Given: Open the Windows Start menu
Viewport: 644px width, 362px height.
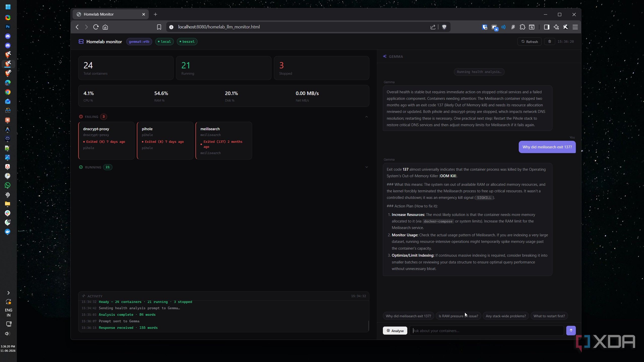Looking at the screenshot, I should click(8, 7).
